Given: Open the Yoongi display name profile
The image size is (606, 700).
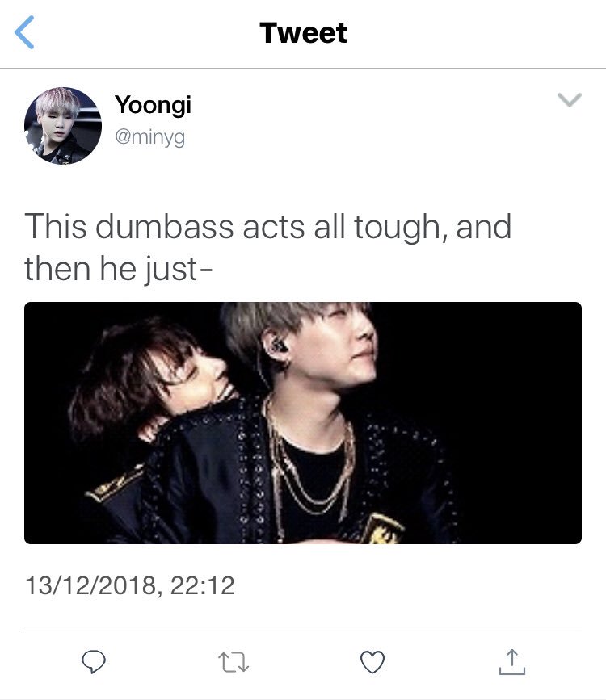Looking at the screenshot, I should click(x=153, y=105).
